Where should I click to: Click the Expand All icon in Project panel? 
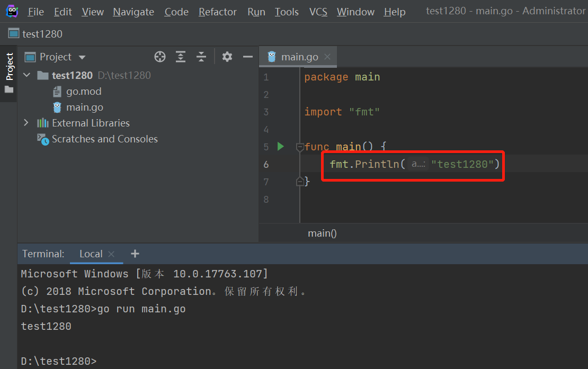tap(181, 57)
